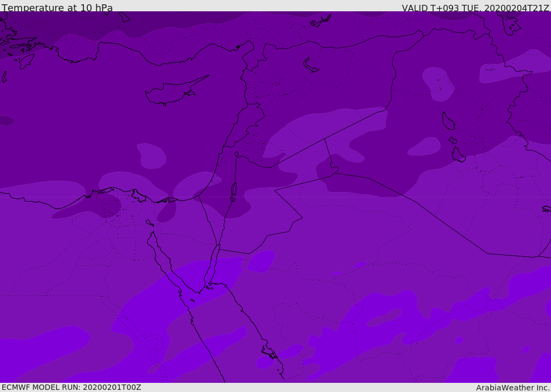Click on the island of Cyprus on the map
The height and width of the screenshot is (392, 551).
172,92
